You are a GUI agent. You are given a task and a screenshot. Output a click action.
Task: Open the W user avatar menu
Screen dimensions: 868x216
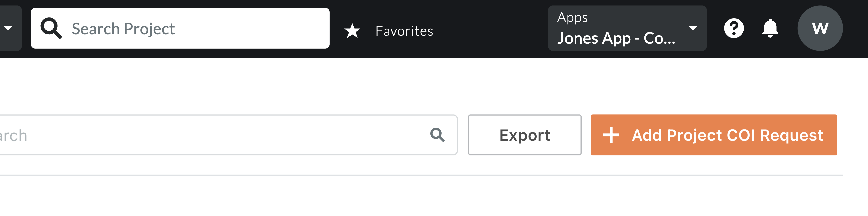820,28
